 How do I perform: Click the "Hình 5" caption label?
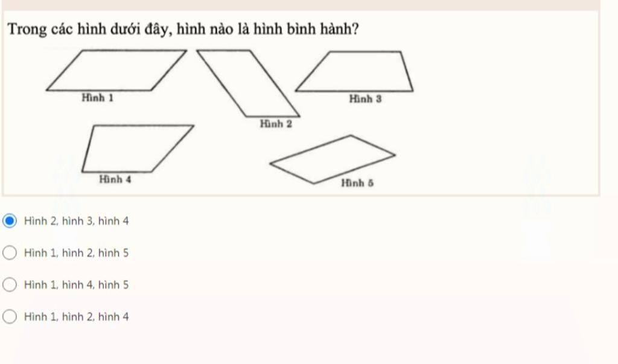point(357,183)
